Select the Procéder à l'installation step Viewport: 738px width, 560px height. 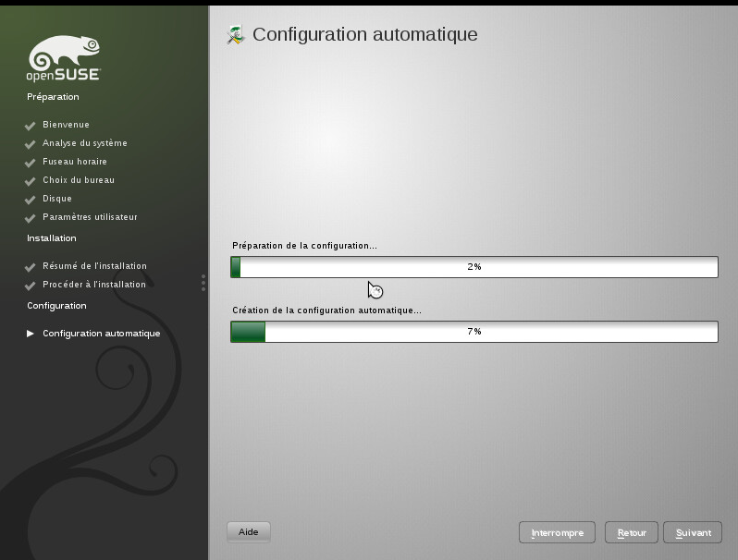coord(93,285)
